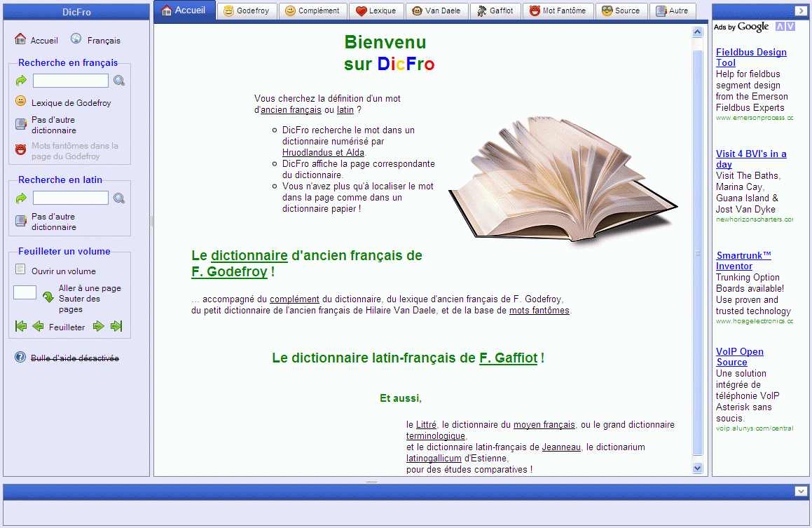Image resolution: width=812 pixels, height=528 pixels.
Task: Click the Latin search magnifier icon
Action: pyautogui.click(x=119, y=198)
